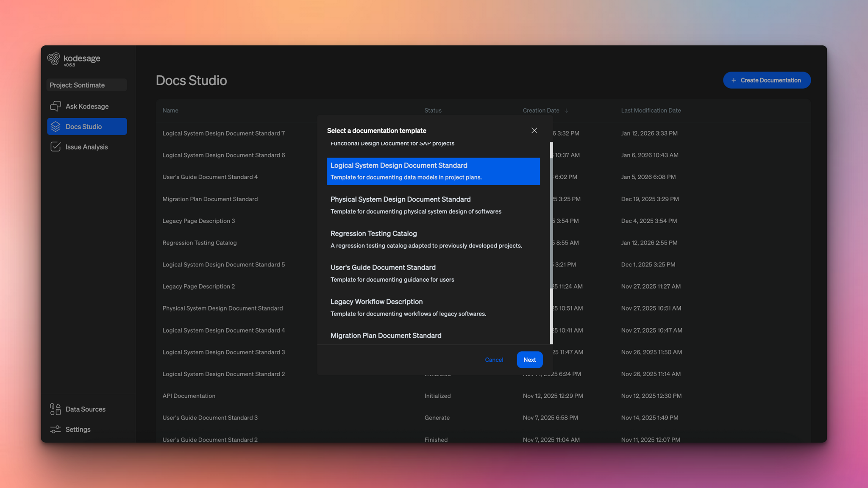Click the Cancel link

point(494,360)
